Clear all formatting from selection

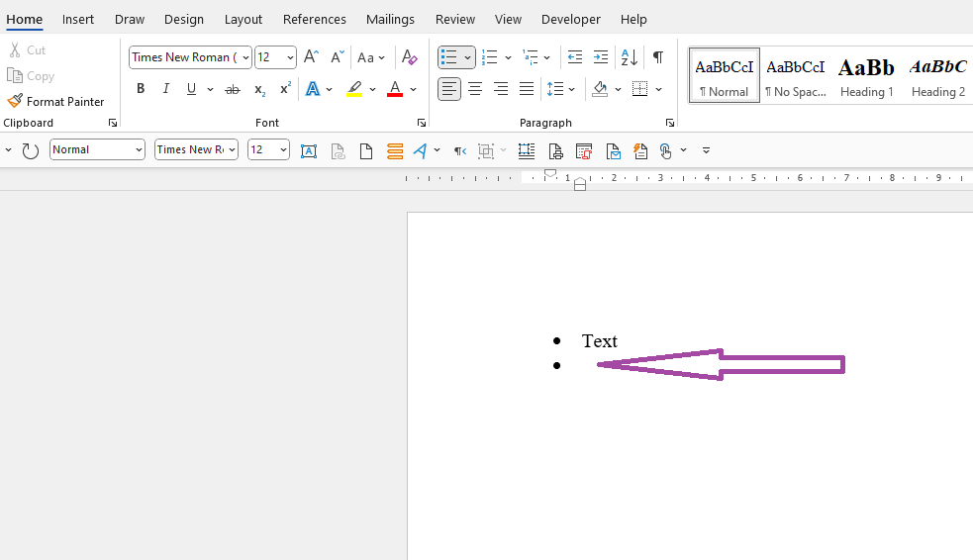pyautogui.click(x=409, y=57)
